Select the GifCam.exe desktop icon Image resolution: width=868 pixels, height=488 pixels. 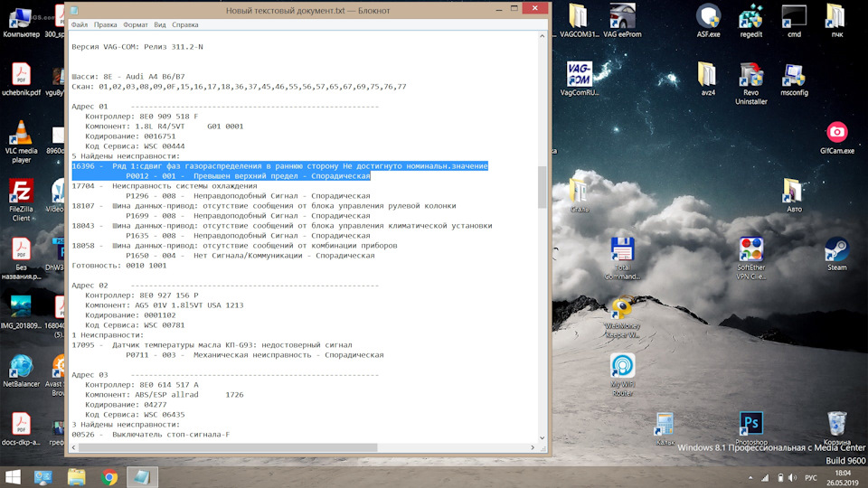tap(836, 138)
